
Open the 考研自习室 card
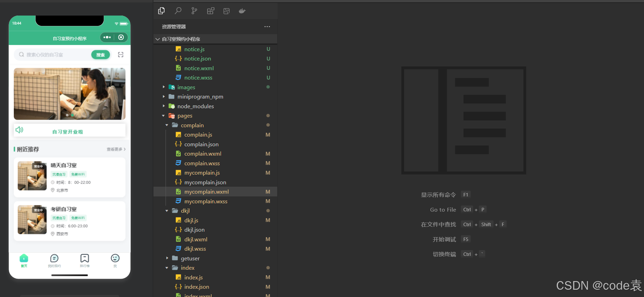click(x=69, y=221)
